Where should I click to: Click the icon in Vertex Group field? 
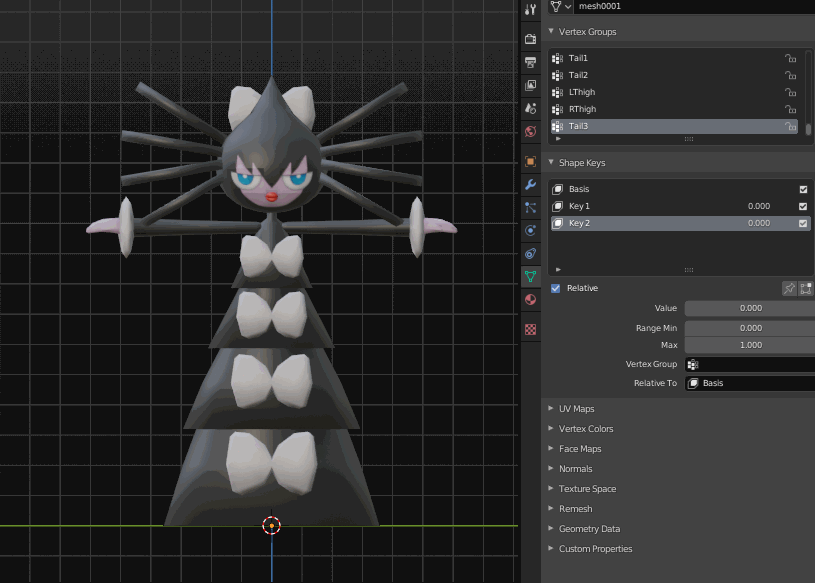coord(693,364)
